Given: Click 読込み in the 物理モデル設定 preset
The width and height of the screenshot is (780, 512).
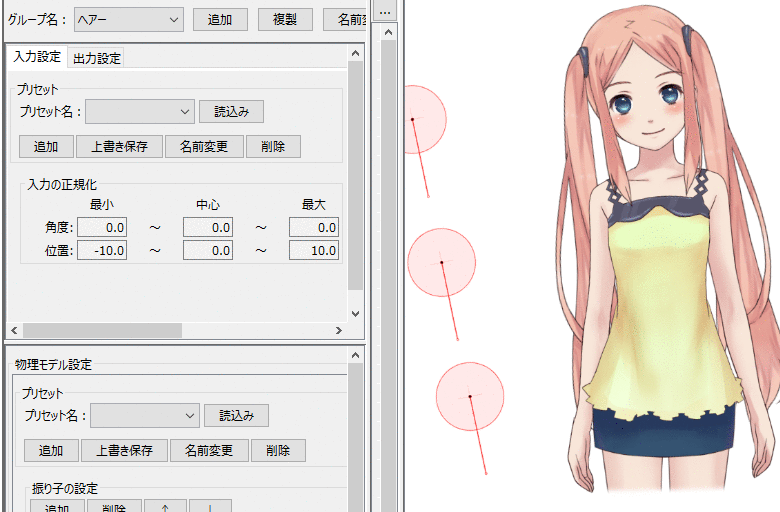Looking at the screenshot, I should pos(236,415).
